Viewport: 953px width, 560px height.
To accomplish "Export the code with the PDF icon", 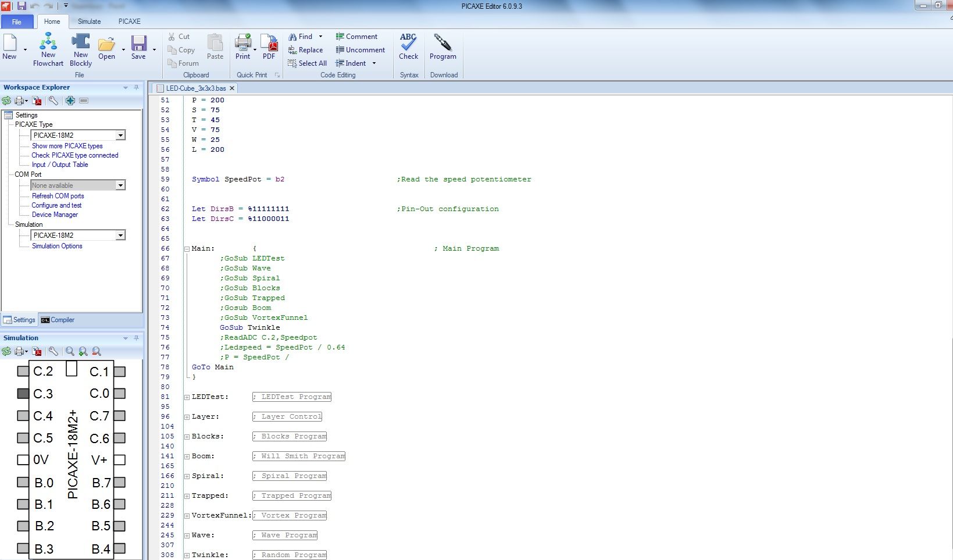I will [x=269, y=43].
